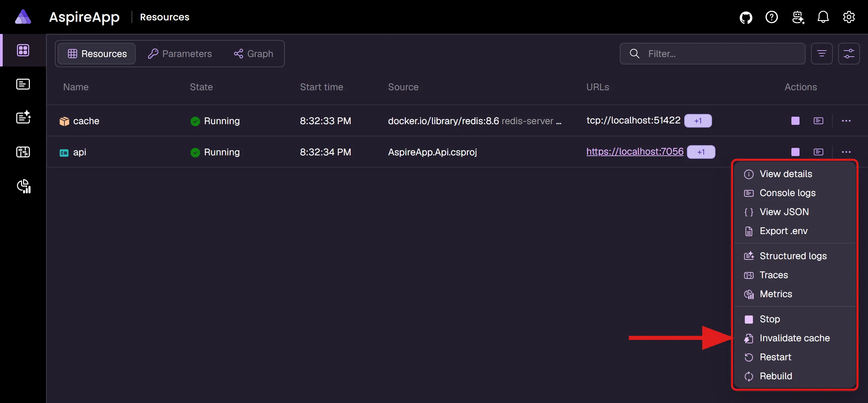Click the AspireApp title
This screenshot has width=868, height=403.
click(x=84, y=17)
